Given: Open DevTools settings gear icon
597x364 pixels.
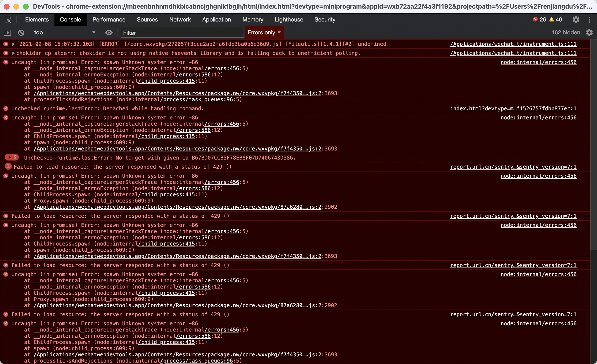Looking at the screenshot, I should (x=576, y=20).
